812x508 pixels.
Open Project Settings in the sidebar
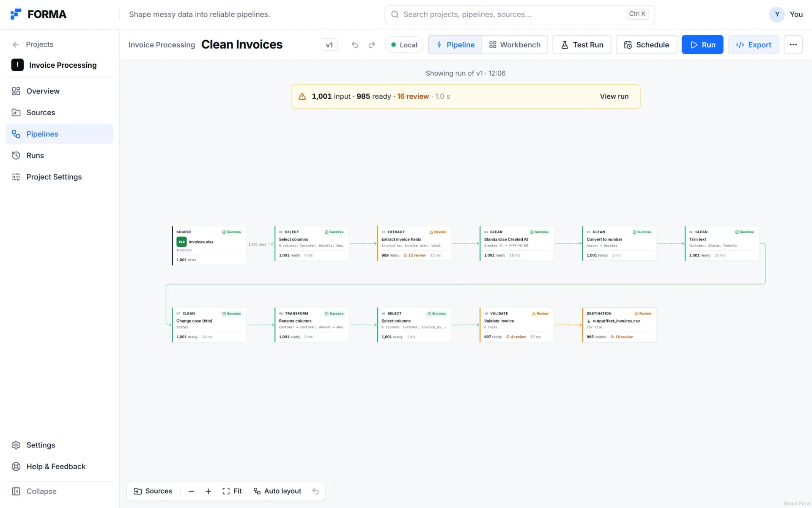click(x=59, y=177)
